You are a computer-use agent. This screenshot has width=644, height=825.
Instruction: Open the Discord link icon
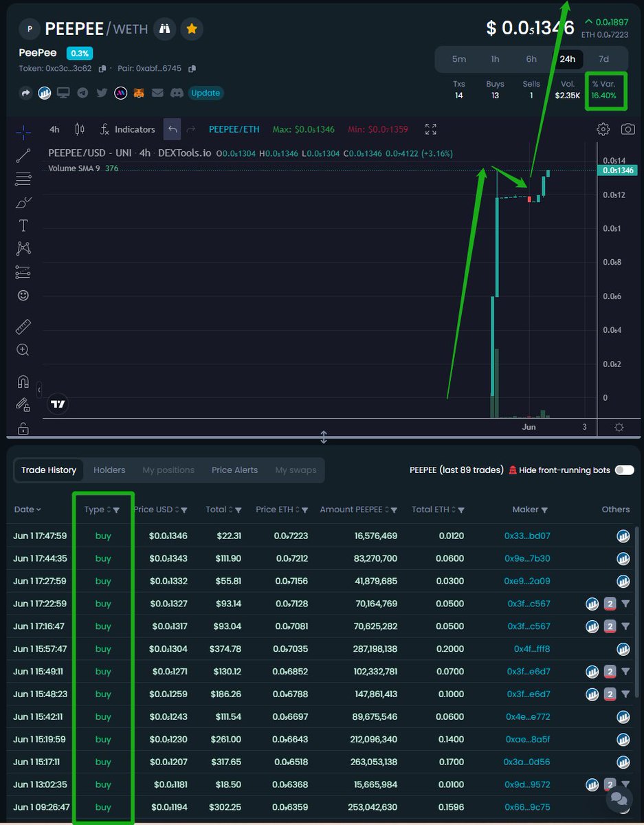pos(177,93)
